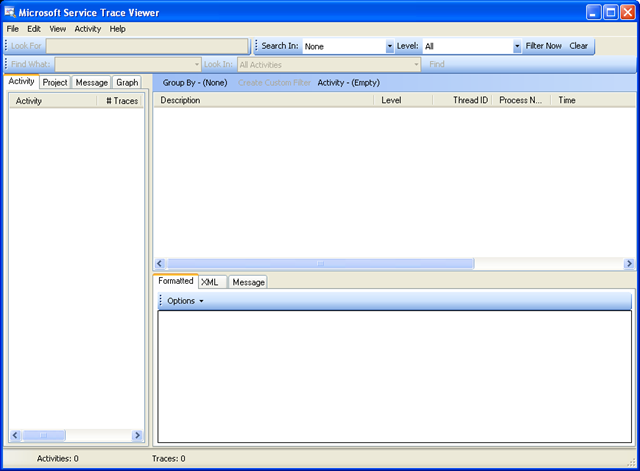Screen dimensions: 640x471
Task: Sort by the Activity column header
Action: point(53,101)
